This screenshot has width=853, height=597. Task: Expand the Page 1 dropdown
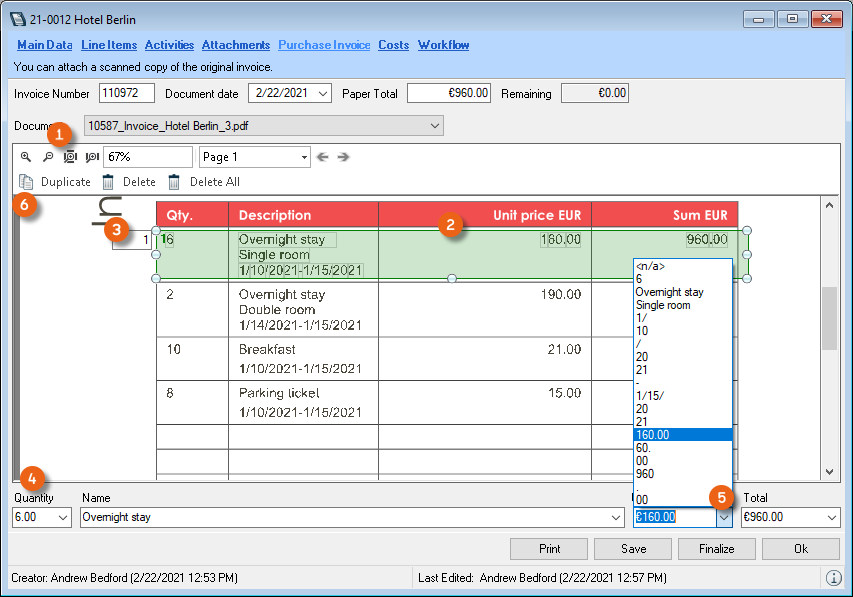[304, 157]
